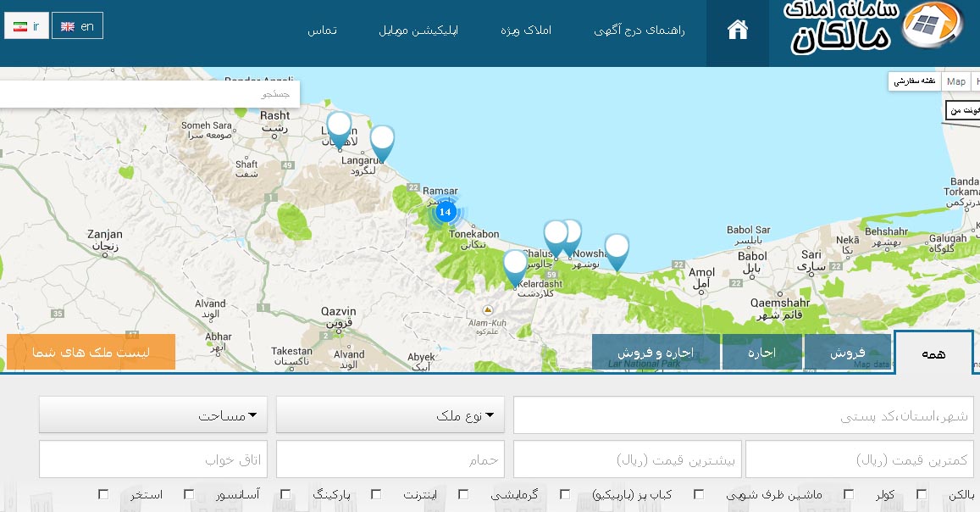
Task: Toggle the اینترنت (internet) checkbox
Action: point(375,494)
